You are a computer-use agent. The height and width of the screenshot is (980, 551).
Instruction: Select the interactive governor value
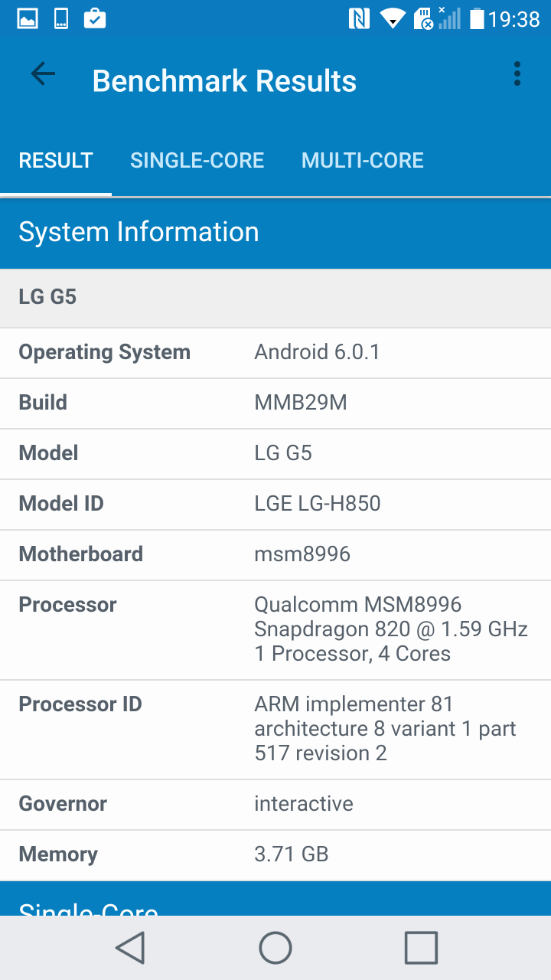pos(304,804)
